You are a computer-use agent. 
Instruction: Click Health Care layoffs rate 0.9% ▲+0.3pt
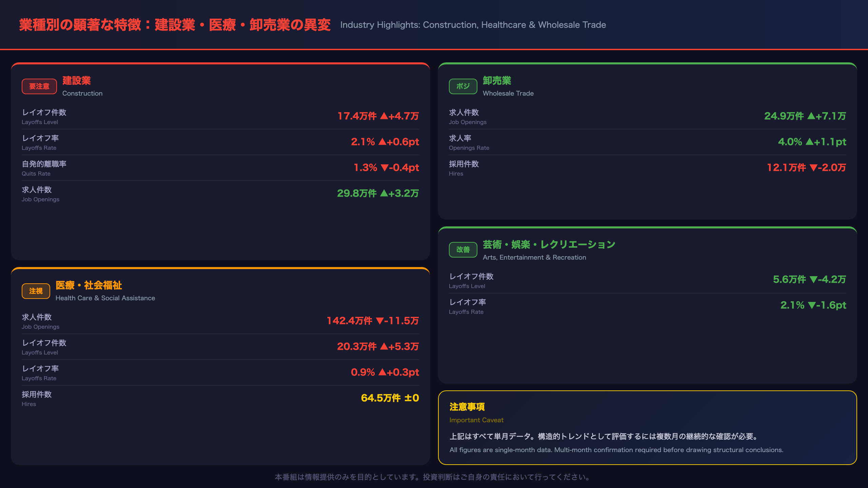[x=385, y=372]
